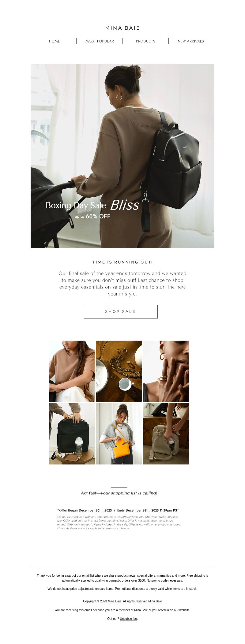Open the HOME navigation link
245x644 pixels.
[55, 41]
